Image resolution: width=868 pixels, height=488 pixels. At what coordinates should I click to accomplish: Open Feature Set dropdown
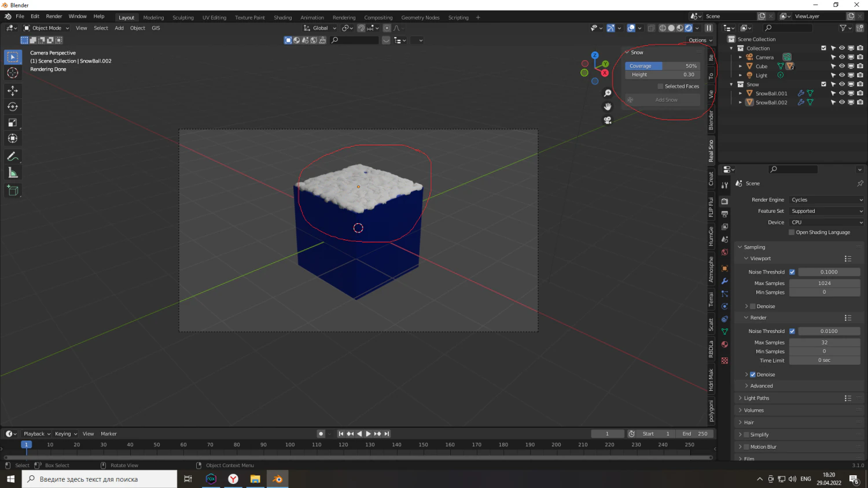(x=827, y=211)
